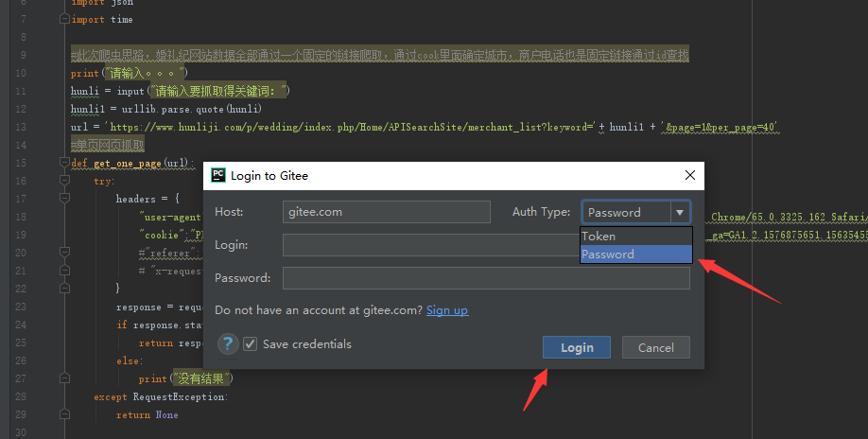Click the '&page=1&per_page=40' string
868x439 pixels.
point(720,127)
